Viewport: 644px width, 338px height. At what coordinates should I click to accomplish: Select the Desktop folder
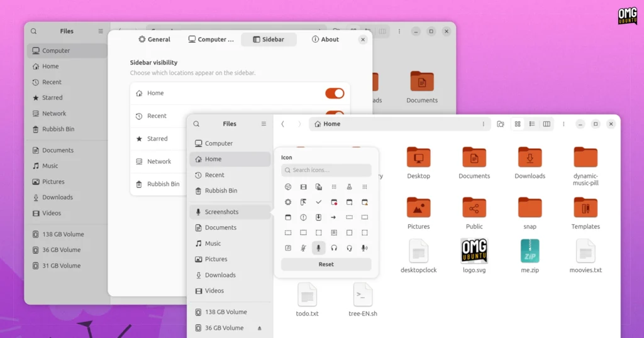coord(418,163)
